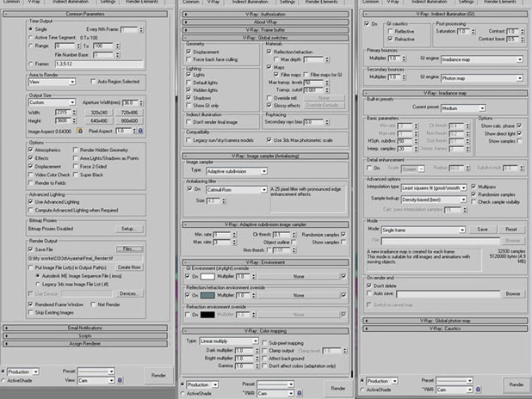The height and width of the screenshot is (399, 532).
Task: Open Reflection/refraction environment teal color swatch
Action: (207, 295)
